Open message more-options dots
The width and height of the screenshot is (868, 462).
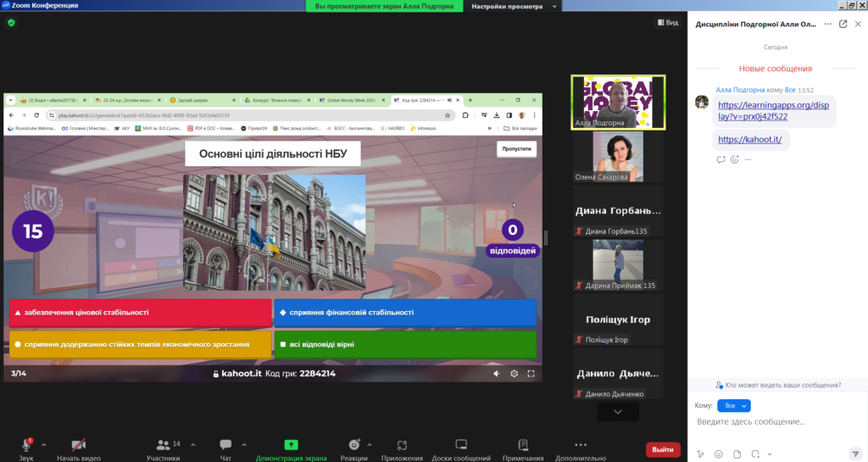(x=748, y=159)
